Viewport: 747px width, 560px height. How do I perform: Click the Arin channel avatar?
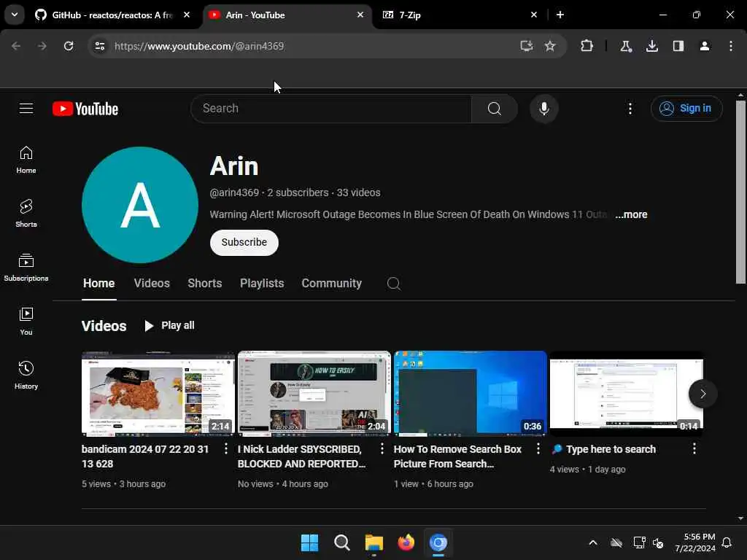[140, 205]
